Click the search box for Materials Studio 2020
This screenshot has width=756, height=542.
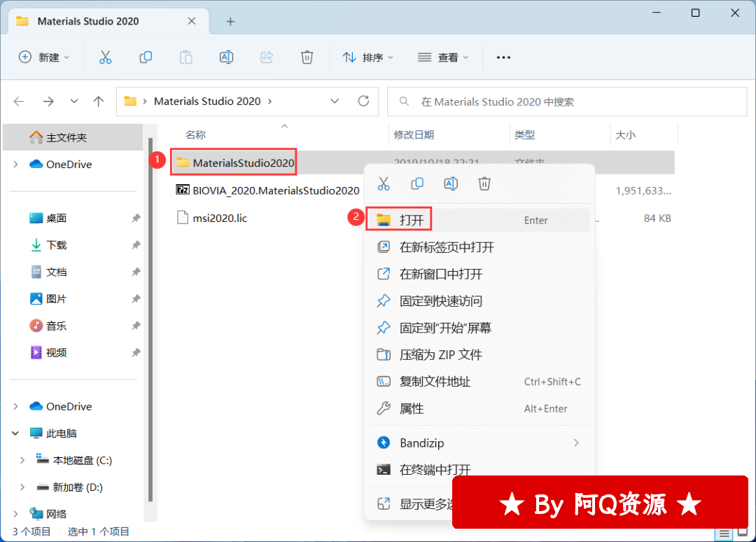click(x=532, y=102)
